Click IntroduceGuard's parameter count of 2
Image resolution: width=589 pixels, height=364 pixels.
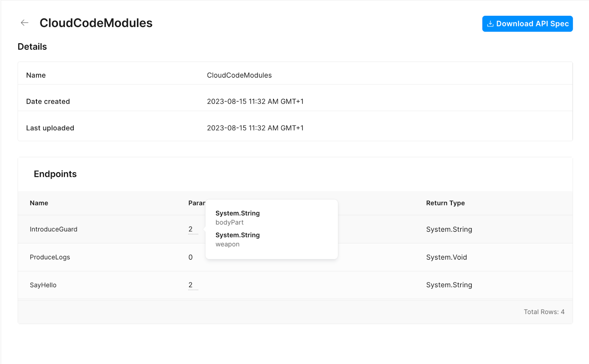[190, 229]
